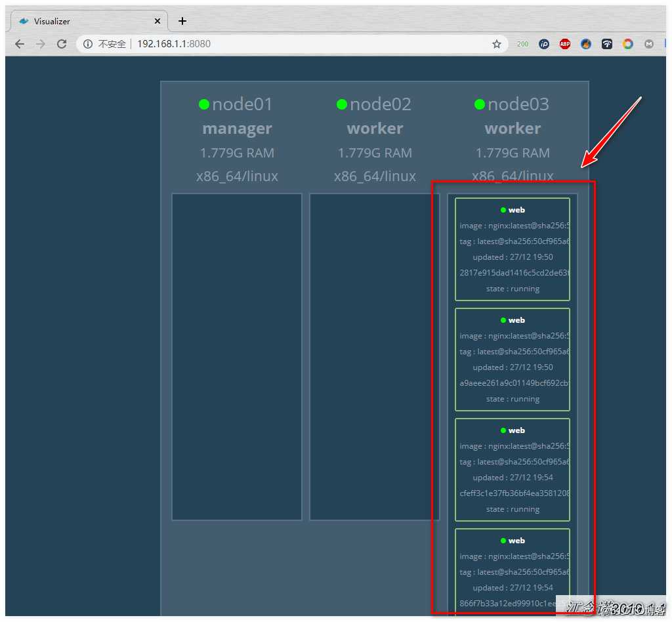Click the browser back arrow

pyautogui.click(x=19, y=44)
